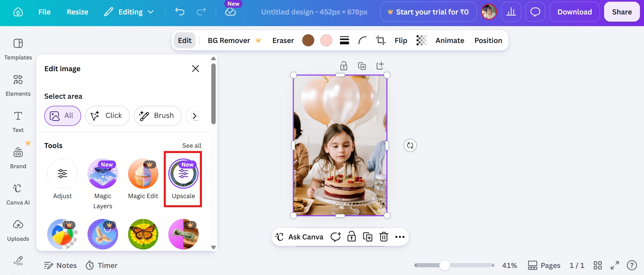Screen dimensions: 644x275
Task: Click the Download button
Action: tap(575, 12)
